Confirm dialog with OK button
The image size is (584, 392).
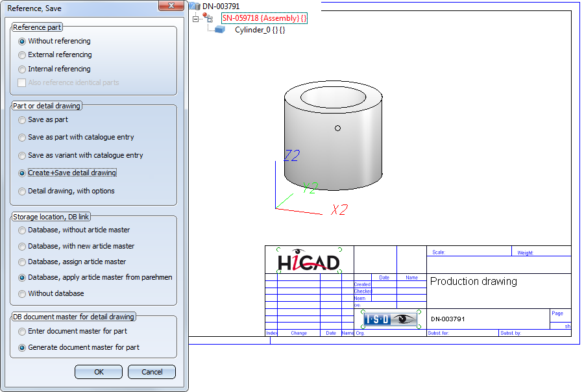[x=99, y=372]
